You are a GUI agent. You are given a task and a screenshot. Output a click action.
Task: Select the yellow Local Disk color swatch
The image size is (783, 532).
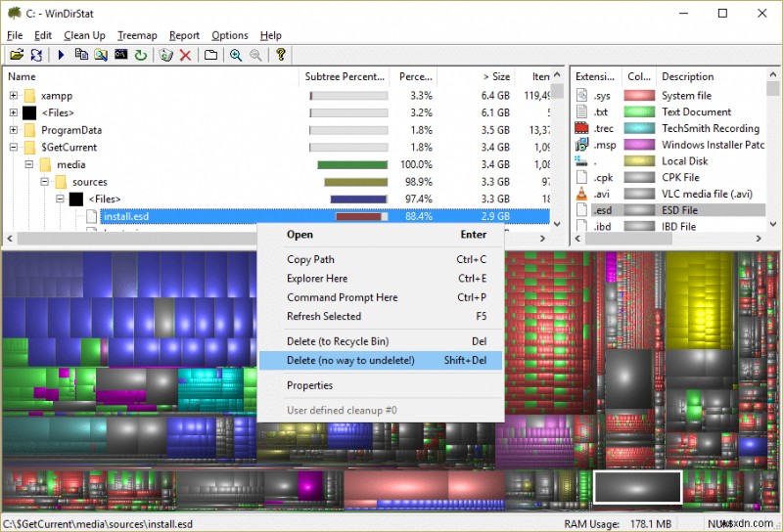pyautogui.click(x=639, y=161)
